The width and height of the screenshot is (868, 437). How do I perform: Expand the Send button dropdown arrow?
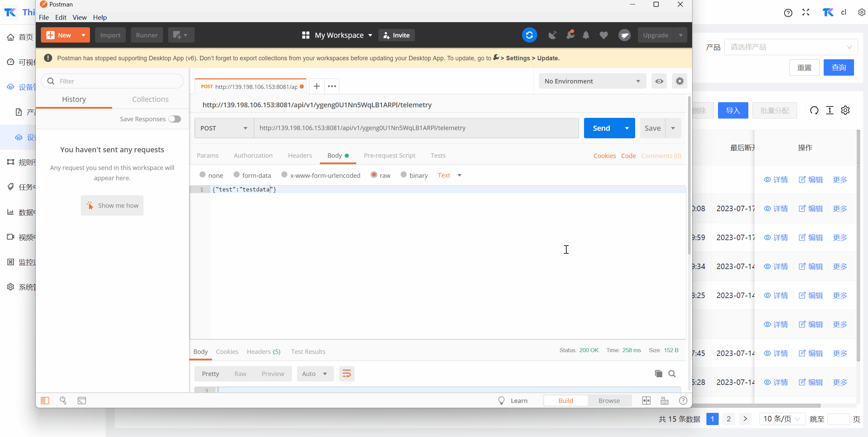pyautogui.click(x=627, y=128)
